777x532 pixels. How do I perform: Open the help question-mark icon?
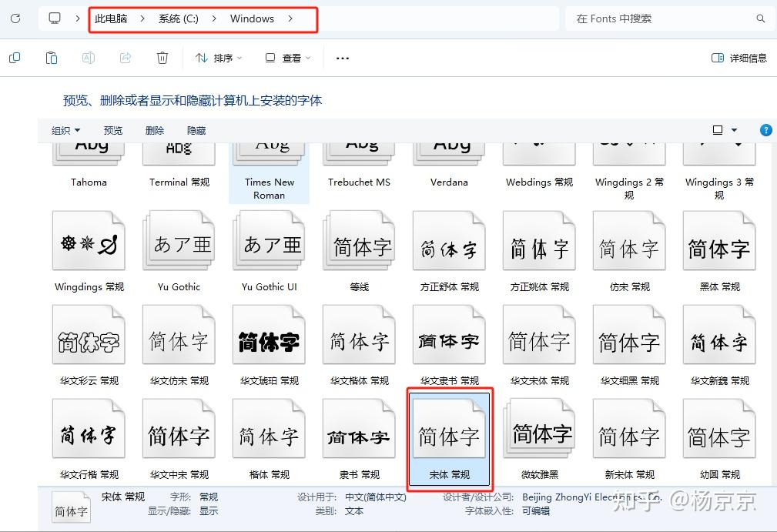[765, 129]
